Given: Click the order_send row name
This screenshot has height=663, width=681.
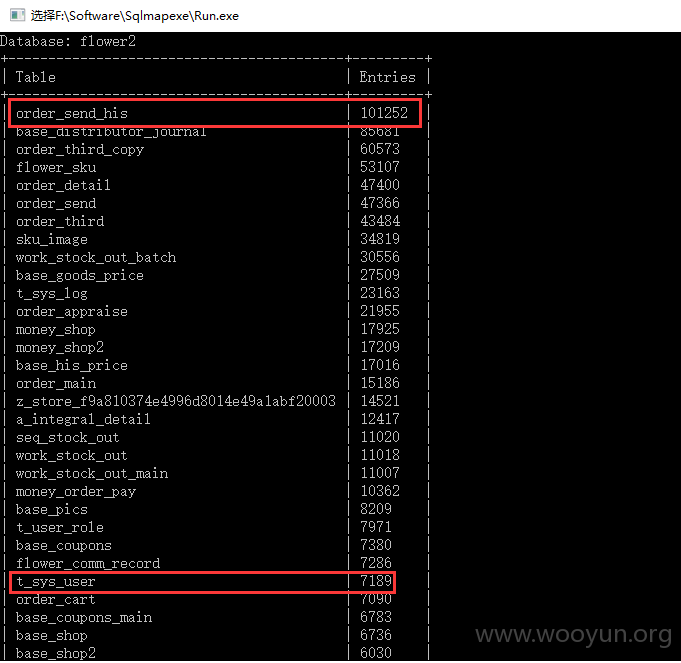Looking at the screenshot, I should 56,203.
